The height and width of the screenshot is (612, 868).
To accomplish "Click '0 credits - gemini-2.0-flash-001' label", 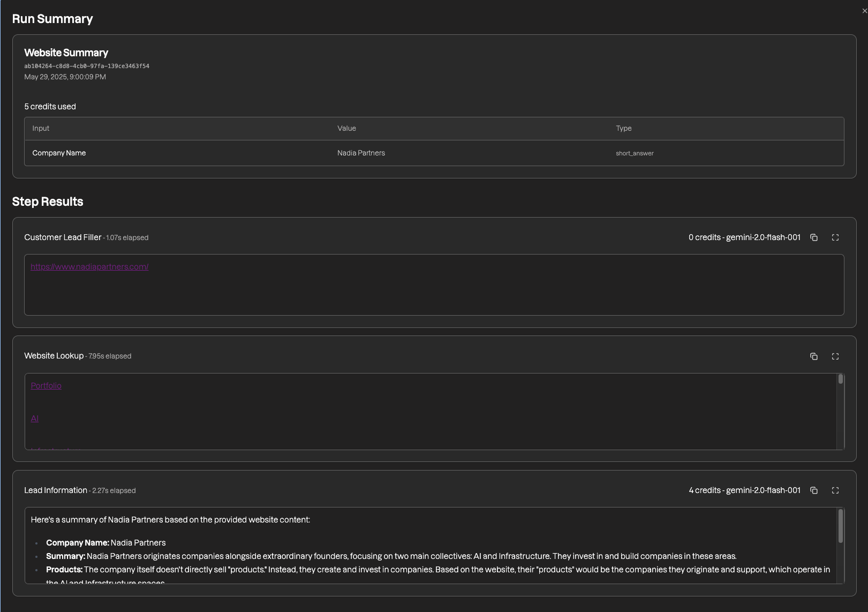I will (x=744, y=237).
